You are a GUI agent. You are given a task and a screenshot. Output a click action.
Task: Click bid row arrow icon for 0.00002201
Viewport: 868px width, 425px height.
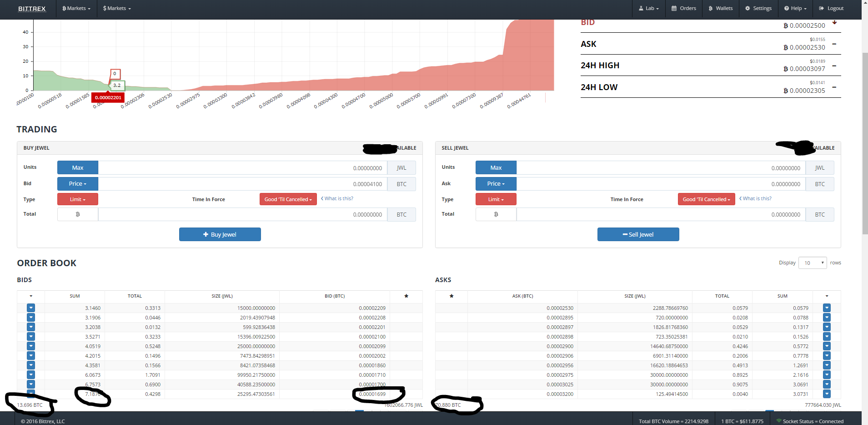click(31, 327)
